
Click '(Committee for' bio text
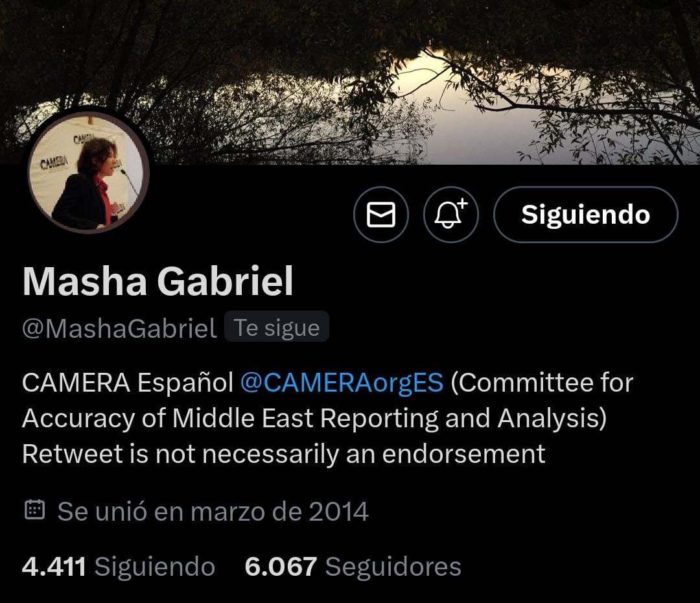pos(542,383)
